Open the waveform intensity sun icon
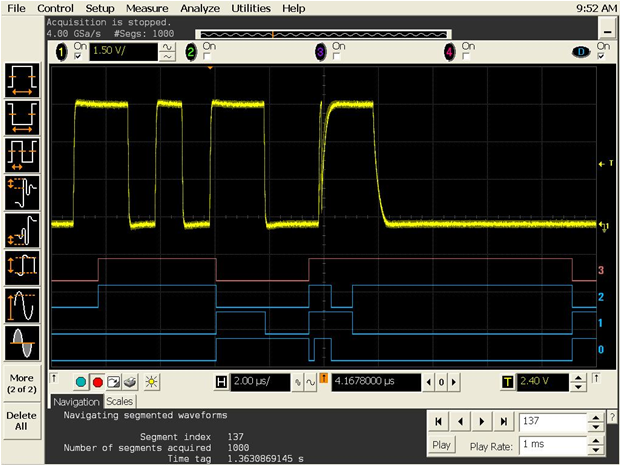The image size is (620, 465). 151,382
